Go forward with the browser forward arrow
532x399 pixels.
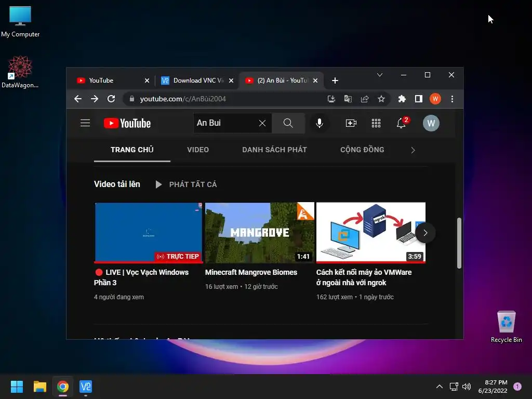[x=95, y=99]
